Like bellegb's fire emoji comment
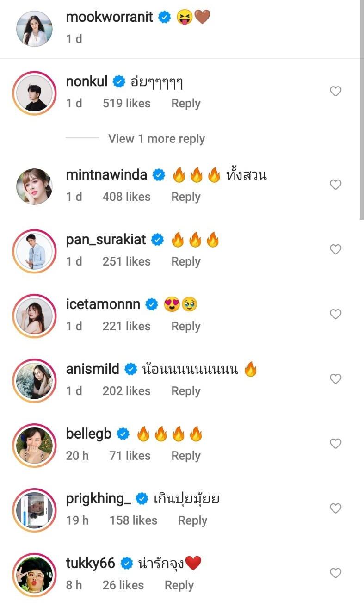 click(x=335, y=444)
